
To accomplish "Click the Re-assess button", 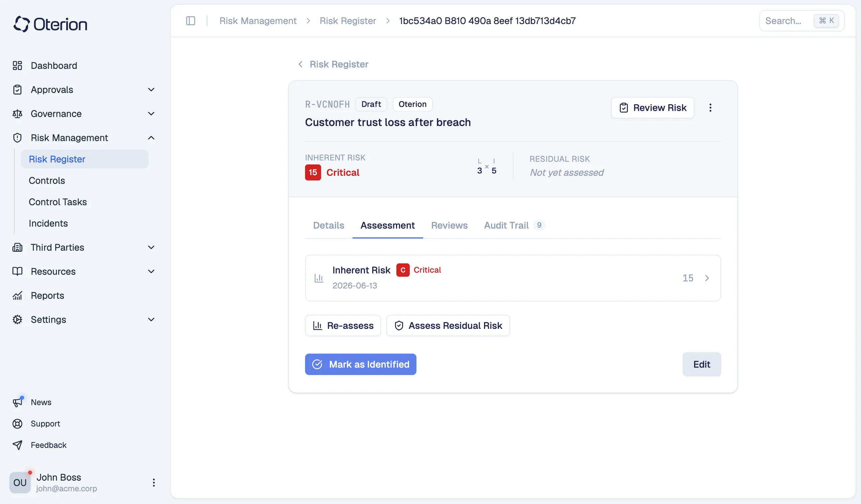I will click(x=343, y=326).
